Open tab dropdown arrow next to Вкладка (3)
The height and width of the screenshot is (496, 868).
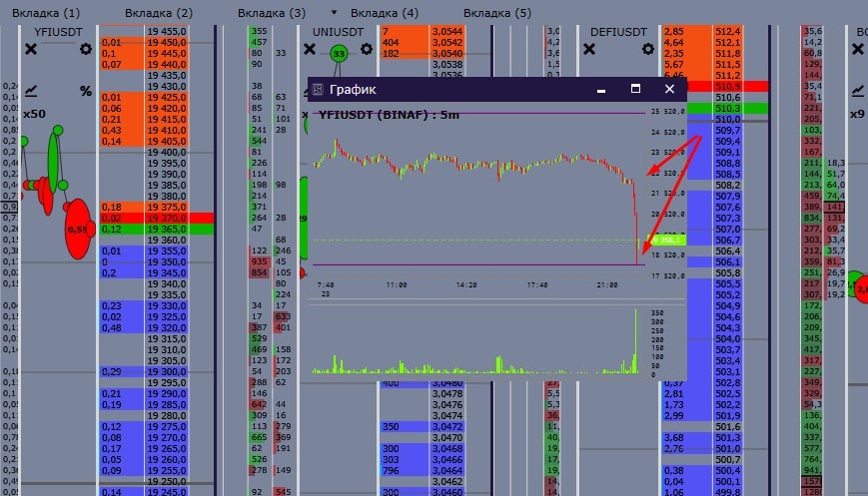(334, 12)
